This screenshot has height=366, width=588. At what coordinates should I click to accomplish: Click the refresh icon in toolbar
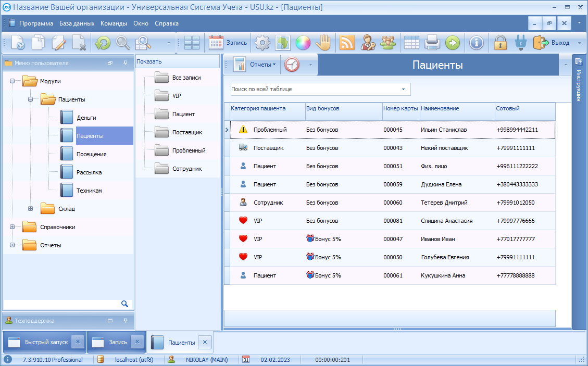tap(102, 43)
